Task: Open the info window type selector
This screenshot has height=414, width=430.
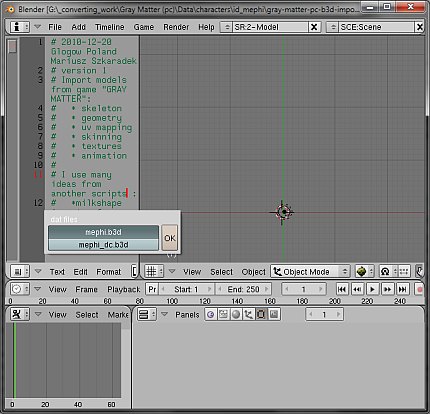Action: click(19, 27)
